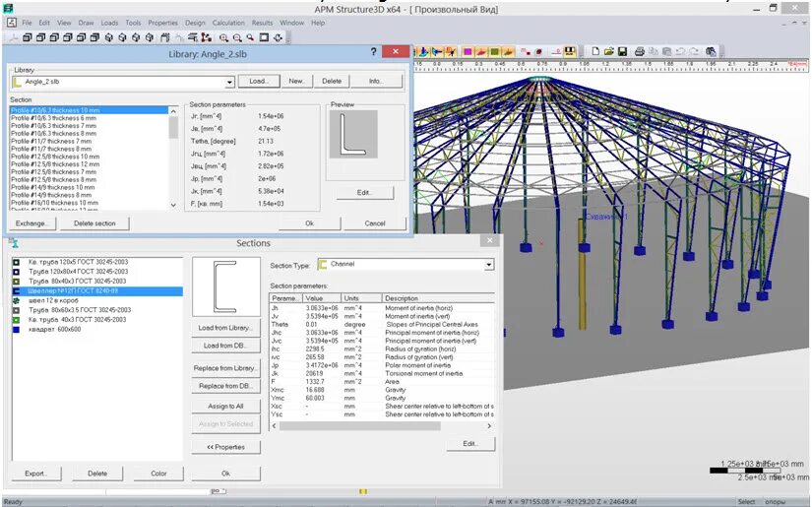The height and width of the screenshot is (507, 812).
Task: Click the Load from Library.. button
Action: [x=225, y=328]
